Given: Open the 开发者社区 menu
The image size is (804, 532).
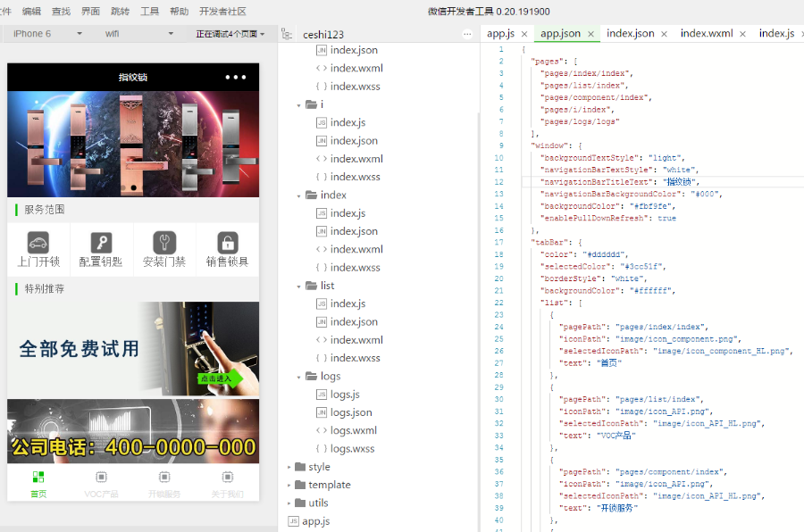Looking at the screenshot, I should (x=222, y=12).
